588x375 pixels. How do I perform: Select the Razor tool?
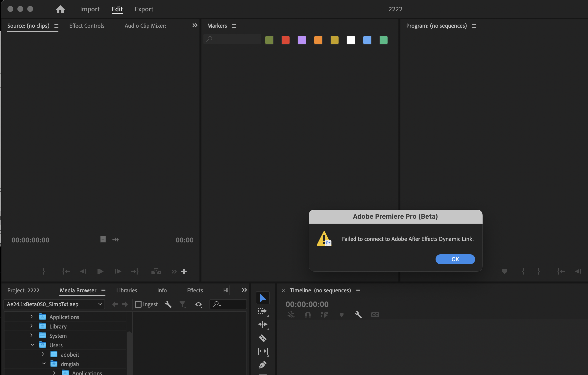tap(263, 338)
